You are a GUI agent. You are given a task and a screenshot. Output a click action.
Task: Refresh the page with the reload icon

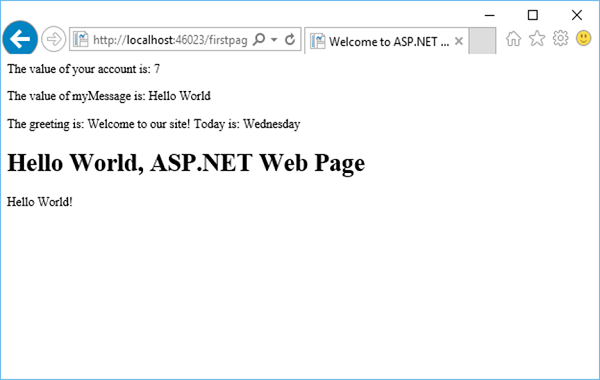290,39
